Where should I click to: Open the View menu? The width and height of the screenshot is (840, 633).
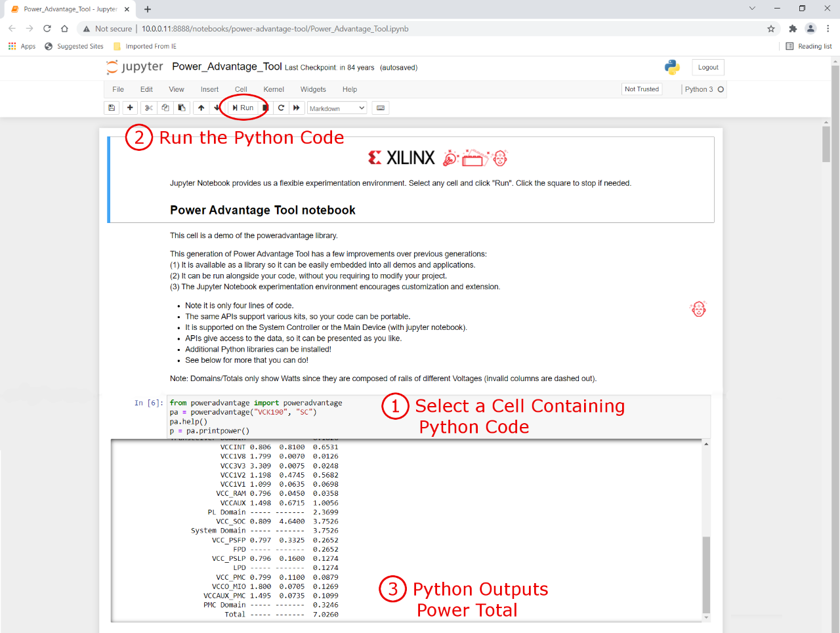point(177,89)
